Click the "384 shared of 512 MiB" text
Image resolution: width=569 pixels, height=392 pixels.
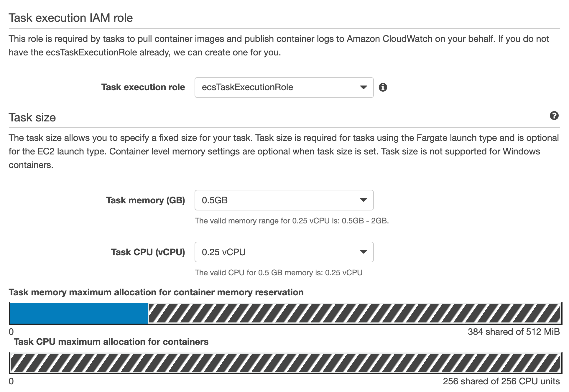(x=513, y=332)
